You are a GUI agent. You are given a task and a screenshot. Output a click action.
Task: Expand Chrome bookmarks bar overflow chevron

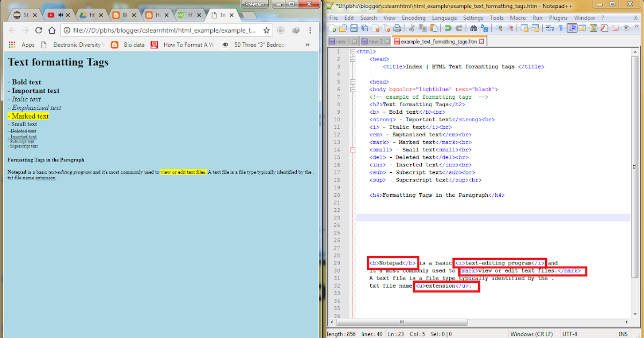308,45
